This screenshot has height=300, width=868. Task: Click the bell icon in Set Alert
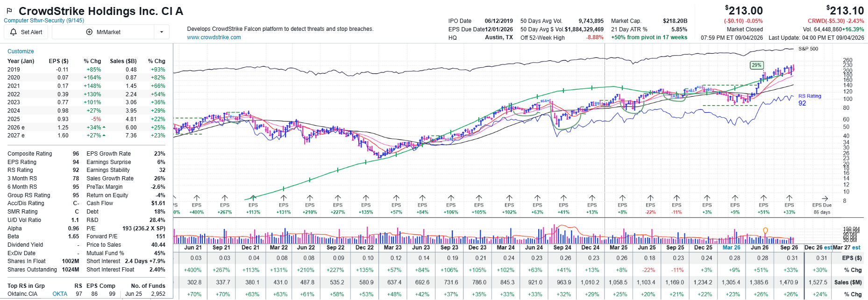coord(13,32)
